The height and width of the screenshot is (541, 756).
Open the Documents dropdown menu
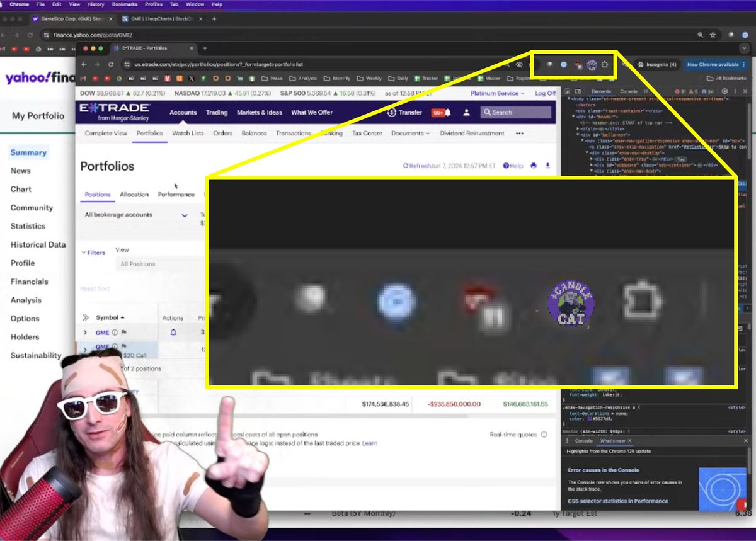click(x=410, y=134)
